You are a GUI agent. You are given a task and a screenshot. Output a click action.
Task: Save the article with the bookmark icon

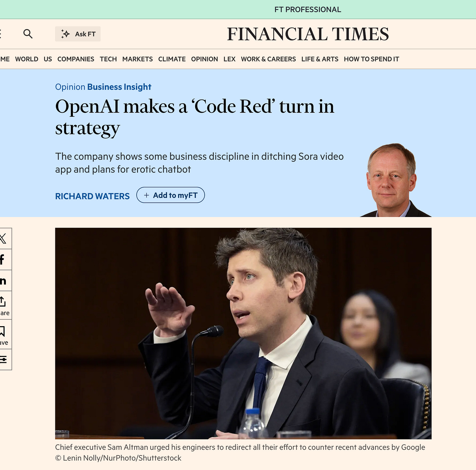[4, 335]
